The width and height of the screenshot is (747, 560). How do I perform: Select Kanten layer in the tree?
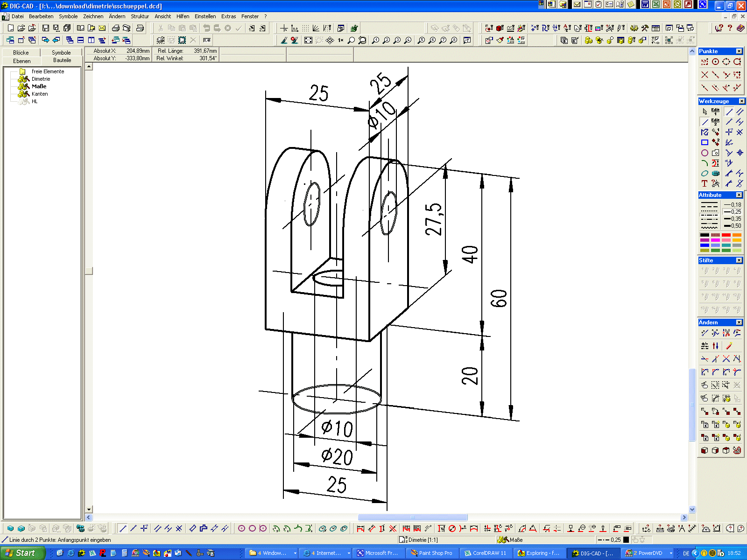40,94
